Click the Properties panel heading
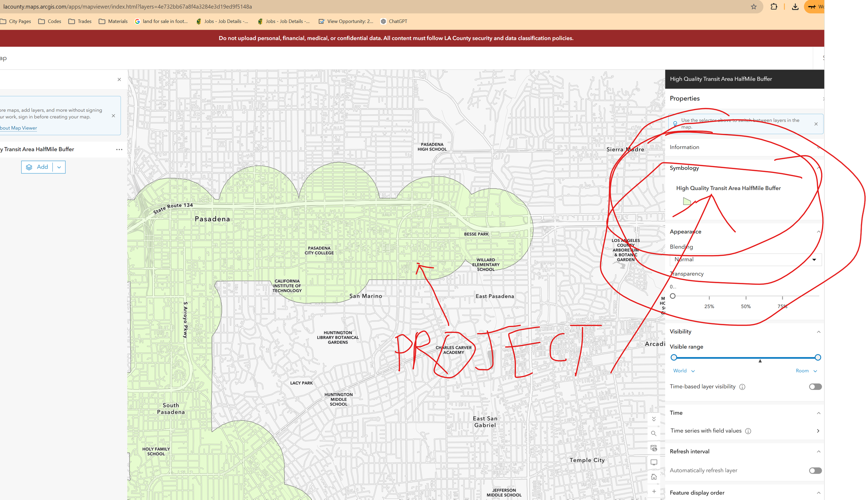 (684, 99)
